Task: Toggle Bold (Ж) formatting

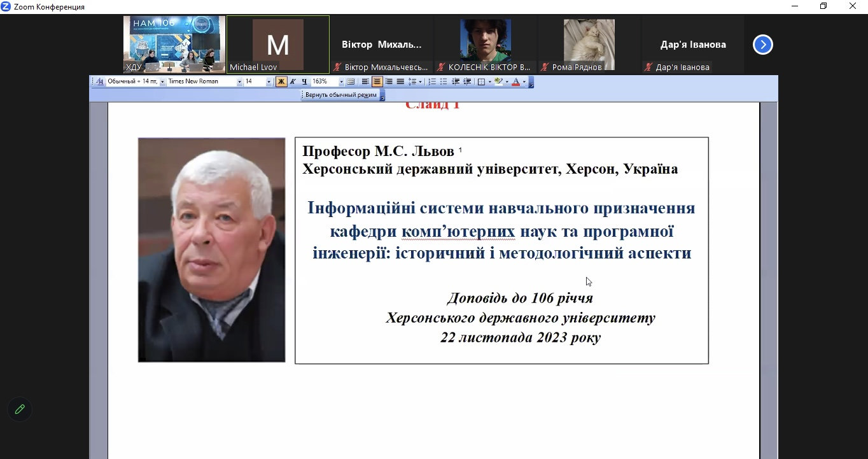Action: point(281,81)
